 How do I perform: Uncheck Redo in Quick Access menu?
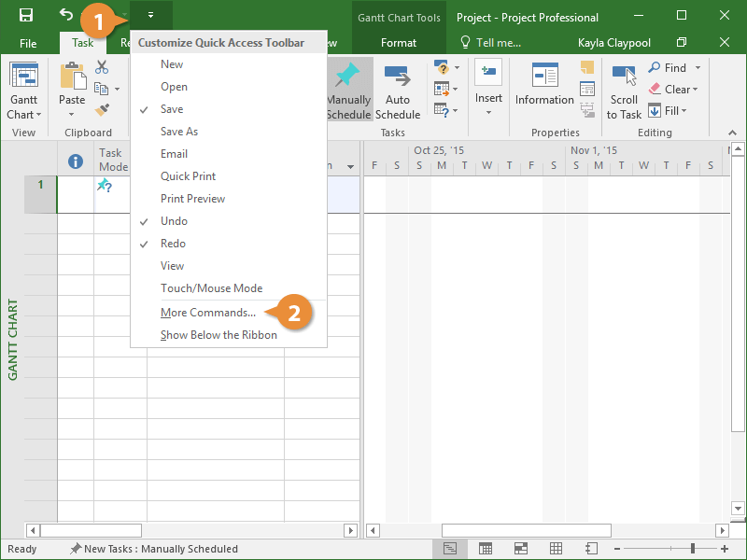pyautogui.click(x=173, y=244)
